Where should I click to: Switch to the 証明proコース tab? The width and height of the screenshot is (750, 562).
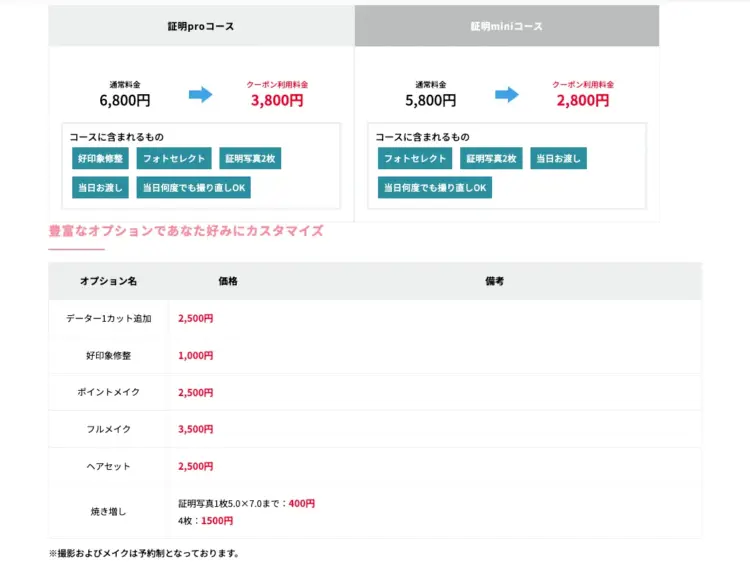click(201, 26)
